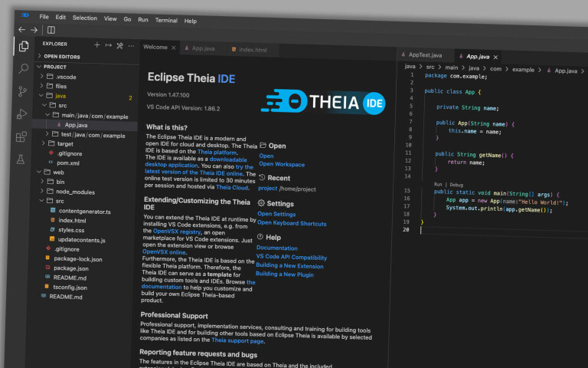588x368 pixels.
Task: Toggle the sidebar layout icon in toolbar
Action: pyautogui.click(x=51, y=30)
